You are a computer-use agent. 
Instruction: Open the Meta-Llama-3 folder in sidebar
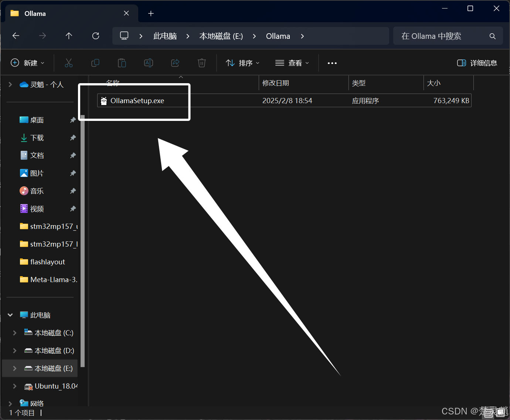pos(48,280)
